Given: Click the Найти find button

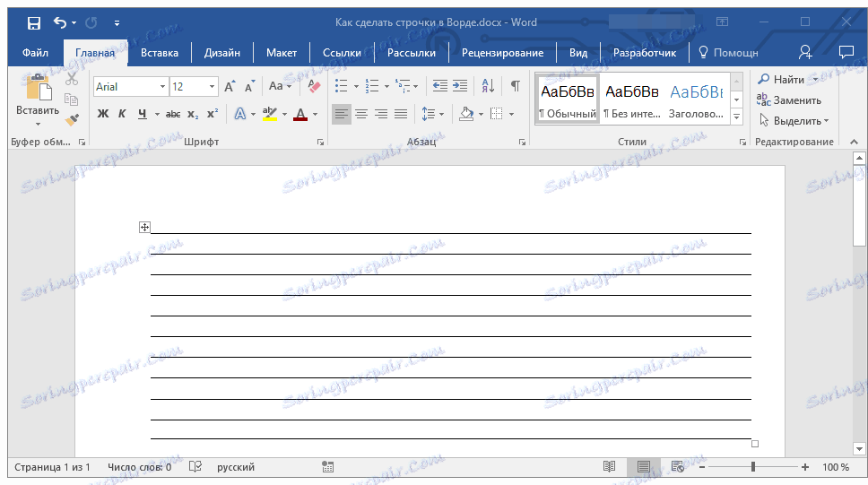Looking at the screenshot, I should point(781,79).
